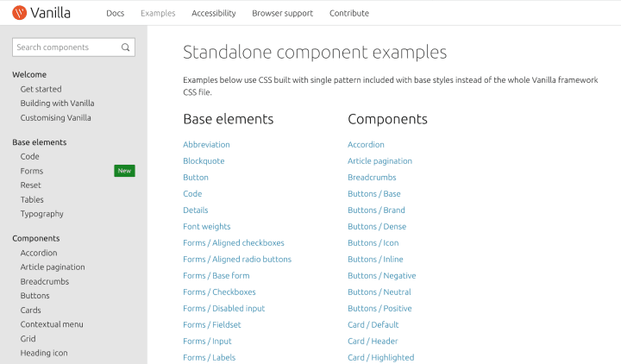Image resolution: width=621 pixels, height=364 pixels.
Task: Open the Contribute navigation link
Action: click(349, 13)
